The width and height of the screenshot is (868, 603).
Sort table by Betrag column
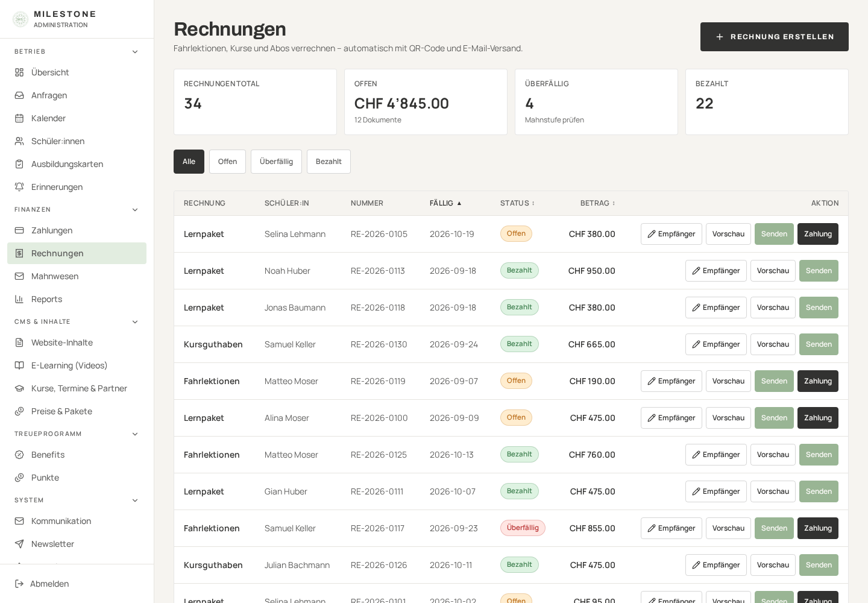(598, 203)
